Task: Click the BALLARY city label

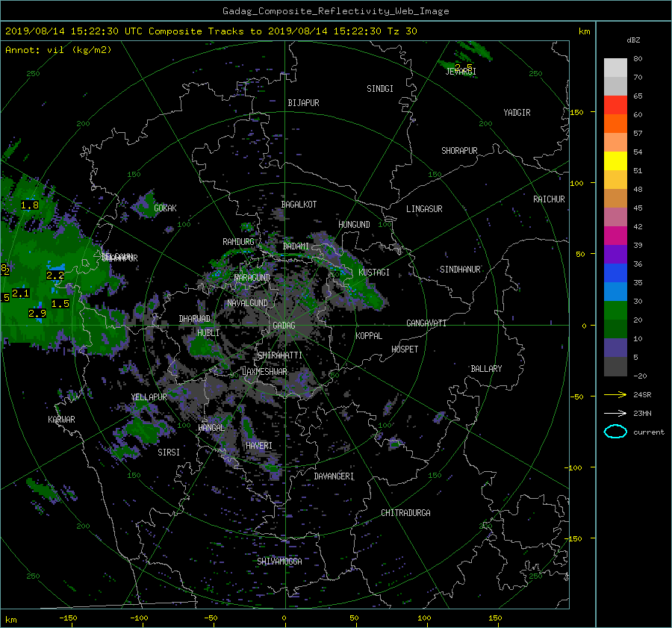Action: pyautogui.click(x=486, y=369)
